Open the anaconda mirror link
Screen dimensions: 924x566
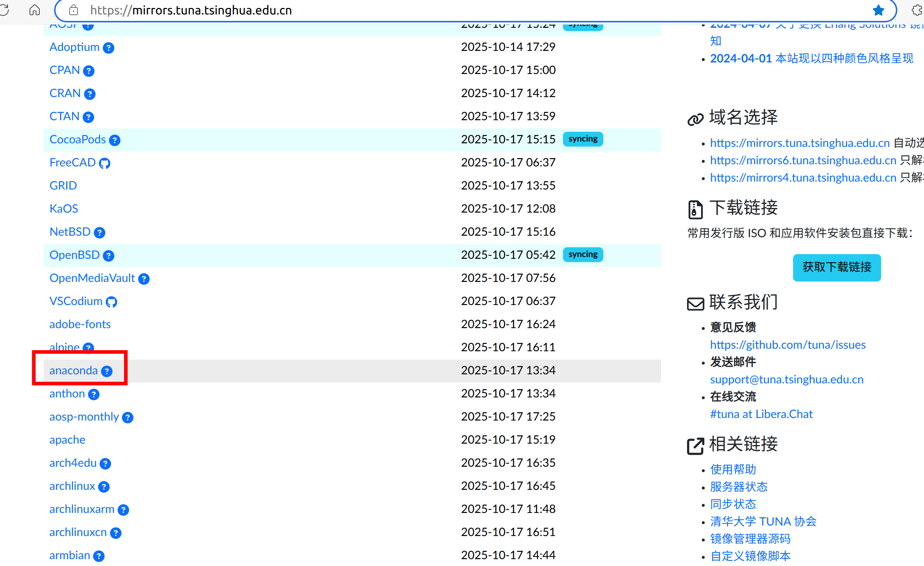point(74,370)
